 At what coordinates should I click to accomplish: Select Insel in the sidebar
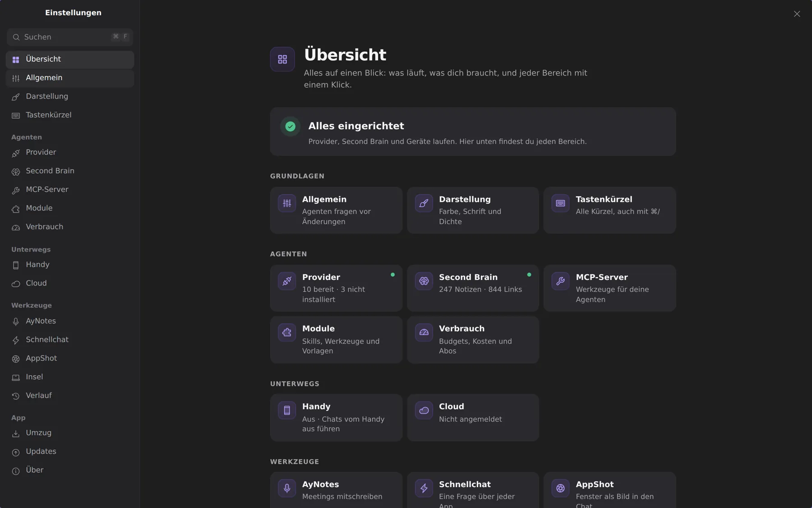70,377
